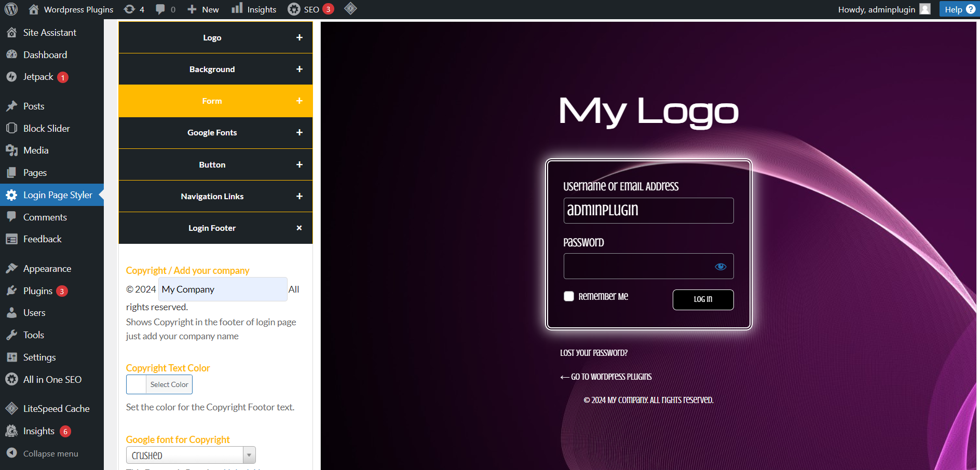Collapse the Login Footer section

[x=215, y=228]
